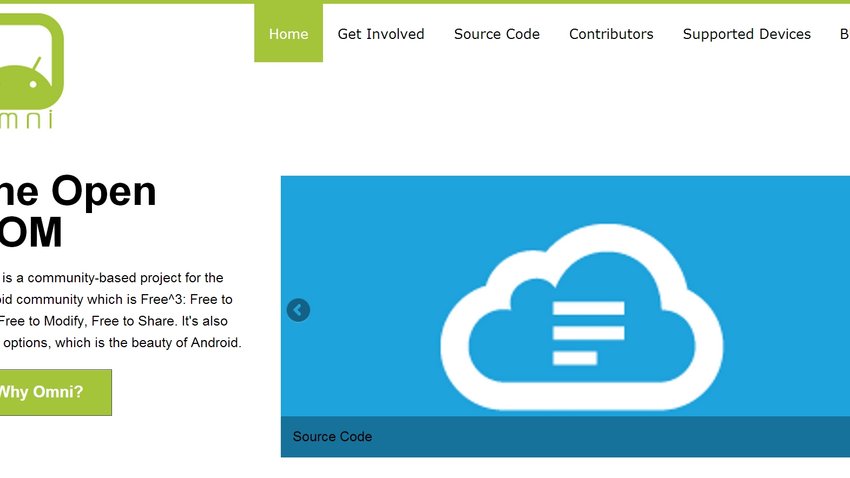Viewport: 850px width, 478px height.
Task: Open Get Involved menu item
Action: [x=381, y=34]
